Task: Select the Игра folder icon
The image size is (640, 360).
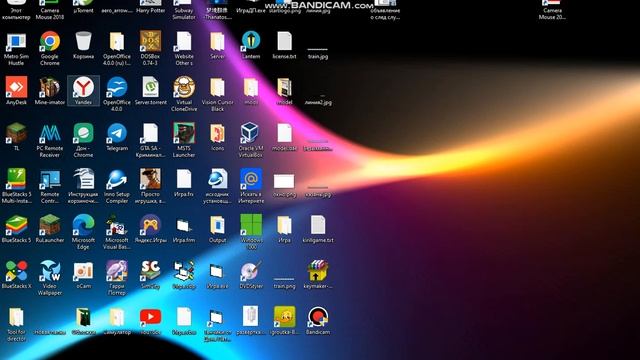Action: click(284, 229)
